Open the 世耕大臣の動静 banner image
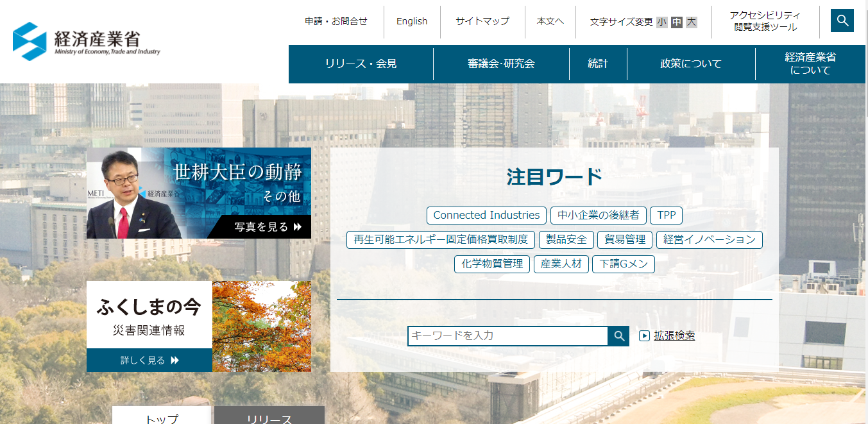868x424 pixels. click(199, 193)
